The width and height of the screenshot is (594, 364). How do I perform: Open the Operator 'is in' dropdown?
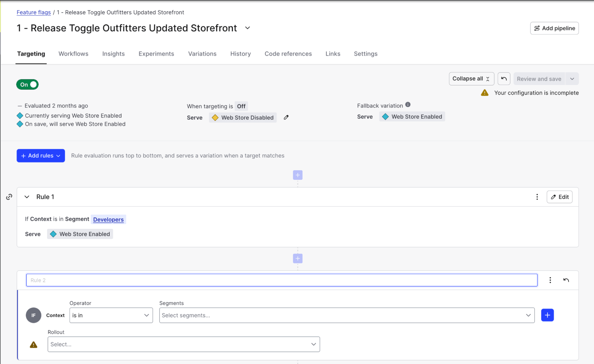(x=111, y=315)
